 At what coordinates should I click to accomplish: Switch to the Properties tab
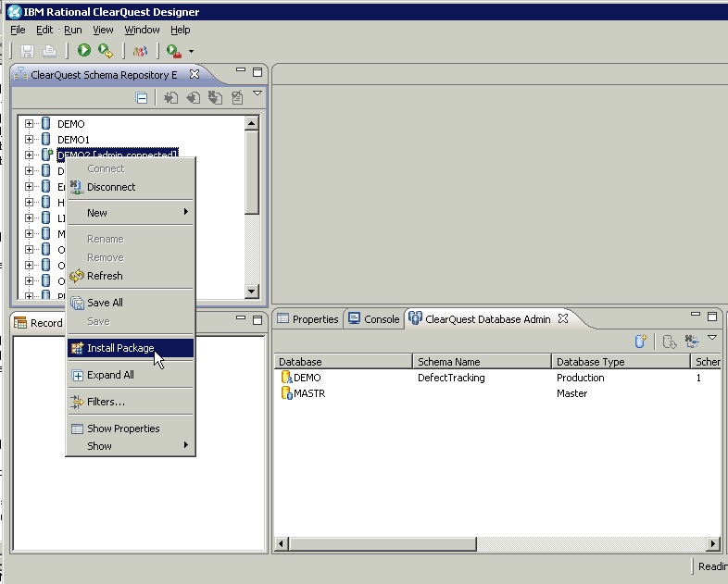point(308,319)
